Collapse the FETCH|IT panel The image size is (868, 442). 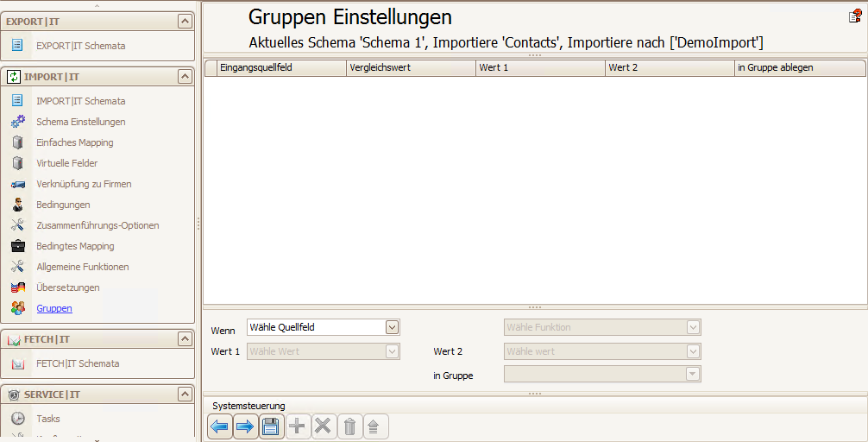[185, 339]
